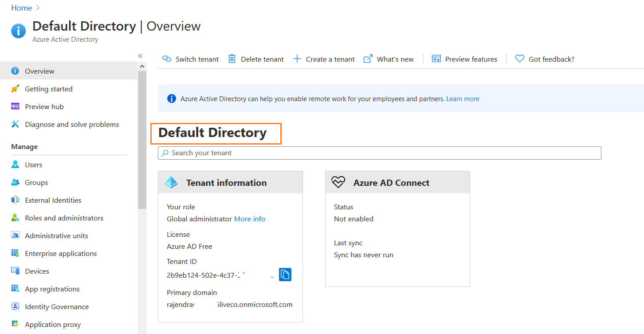This screenshot has height=334, width=644.
Task: Open the Learn more link in banner
Action: [463, 99]
